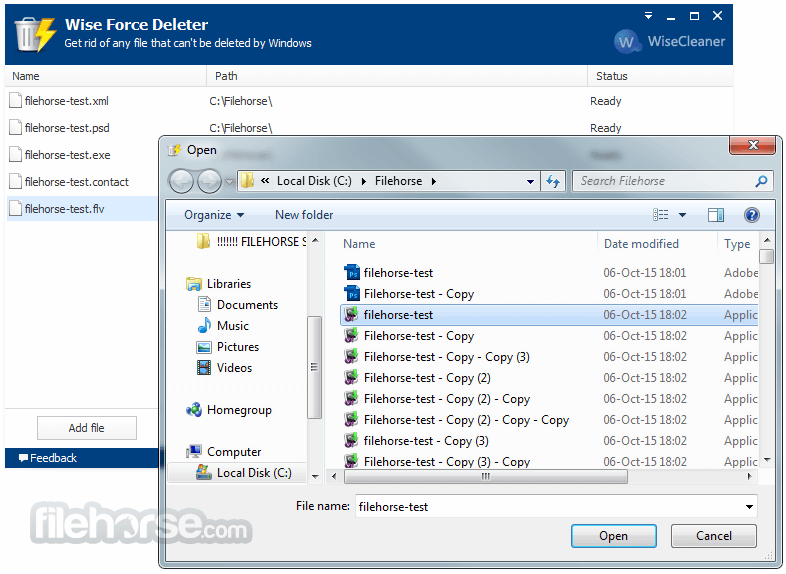Click the Photoshop icon of first filehorse-test
Viewport: 786px width, 574px height.
352,273
